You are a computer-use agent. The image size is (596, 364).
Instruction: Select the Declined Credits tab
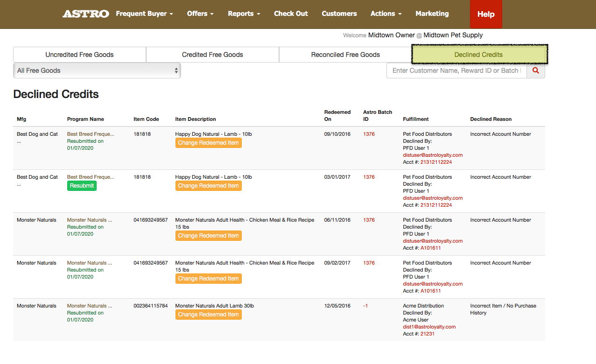click(x=478, y=55)
